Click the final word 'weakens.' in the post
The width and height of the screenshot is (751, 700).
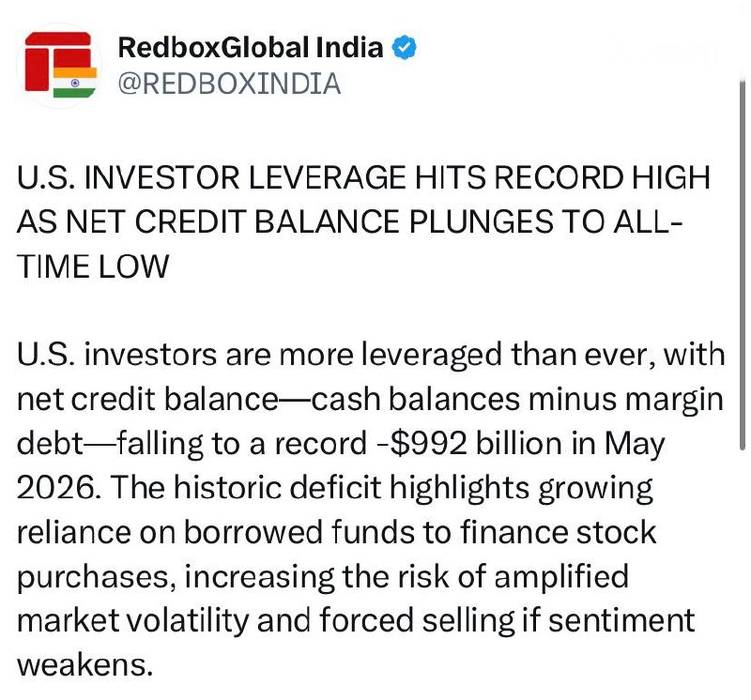pyautogui.click(x=84, y=665)
